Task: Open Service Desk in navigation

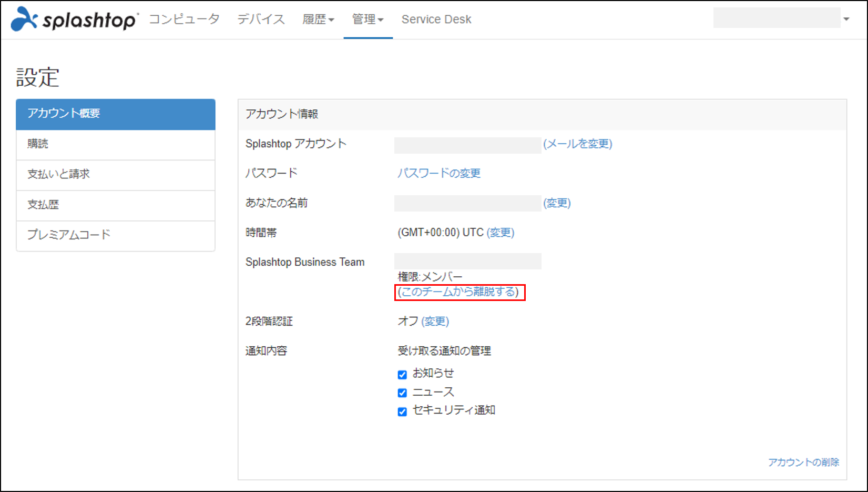Action: [x=436, y=19]
